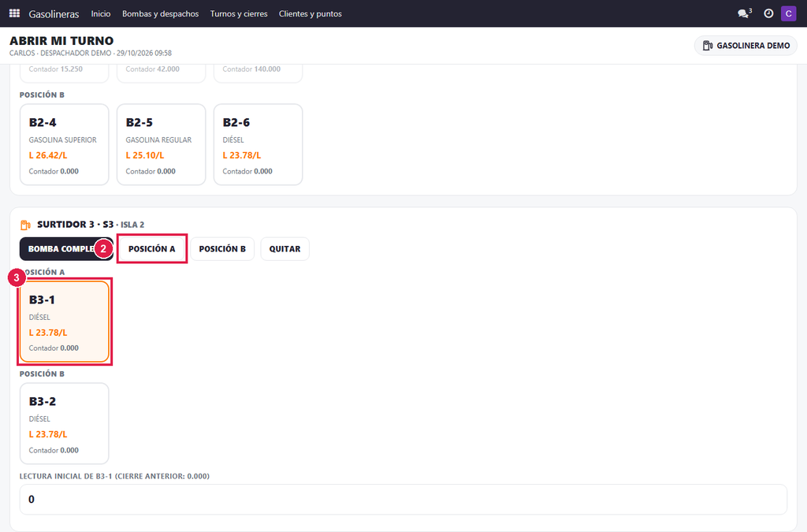Select hose card B3-1 Diésel
This screenshot has width=807, height=532.
[x=65, y=322]
